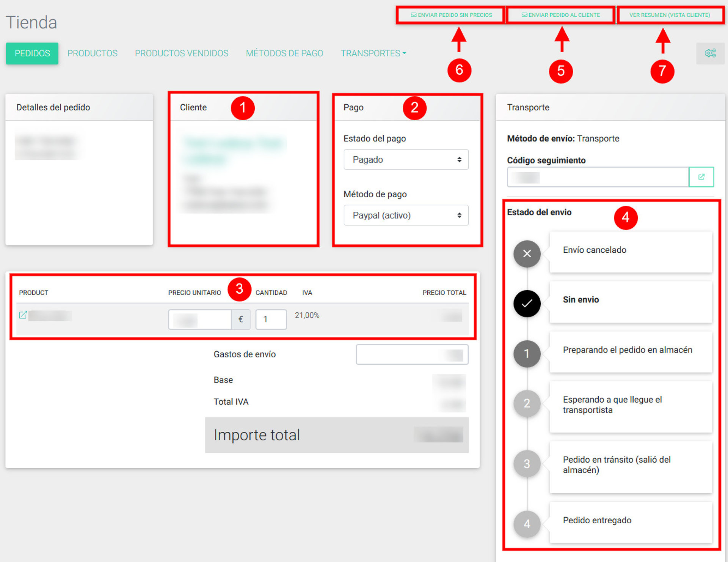Switch to the Productos tab
The image size is (728, 562).
point(92,53)
